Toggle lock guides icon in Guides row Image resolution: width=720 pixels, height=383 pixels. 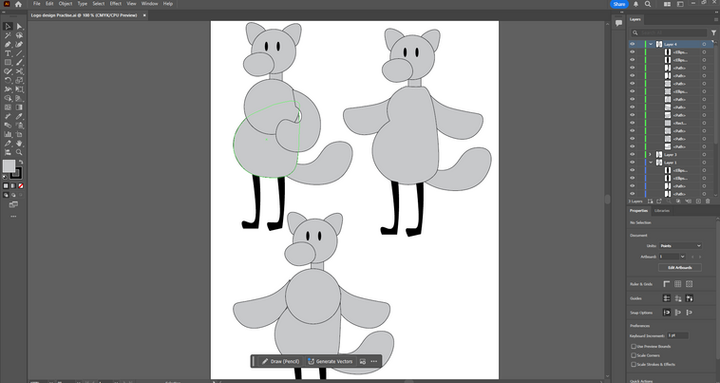pos(678,299)
